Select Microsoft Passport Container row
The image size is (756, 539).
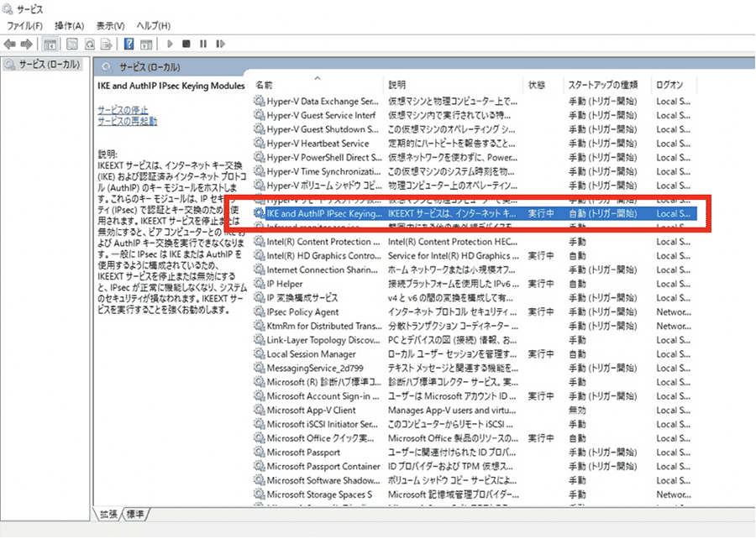(x=475, y=466)
